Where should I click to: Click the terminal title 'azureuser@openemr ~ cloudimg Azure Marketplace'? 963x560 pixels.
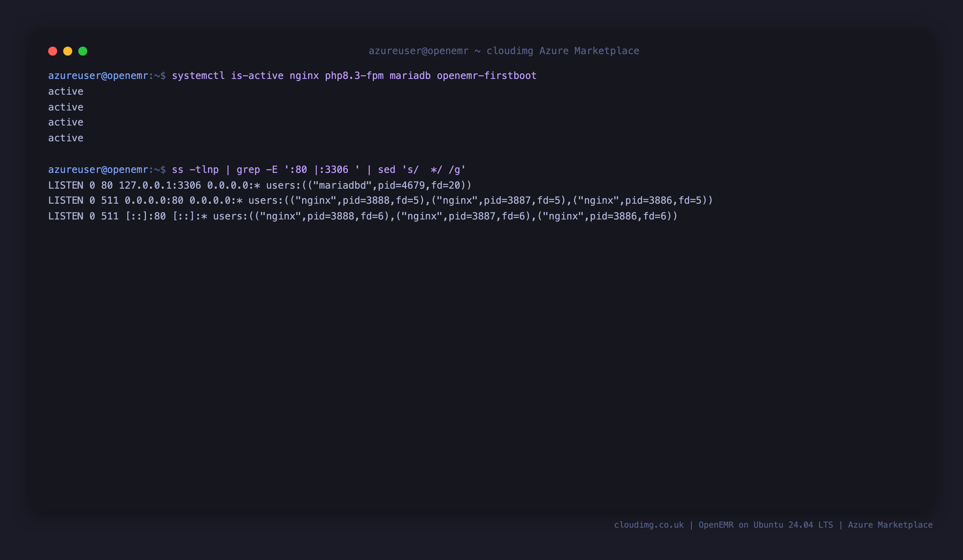(x=504, y=51)
